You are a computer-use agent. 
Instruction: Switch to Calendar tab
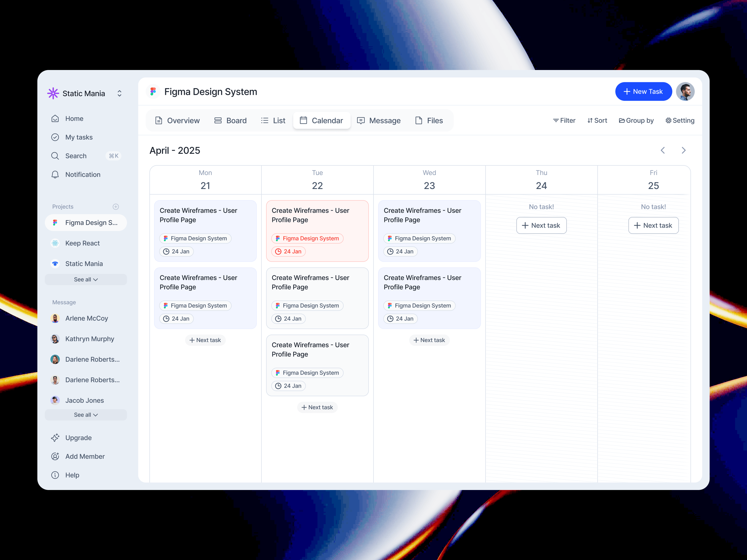point(322,120)
